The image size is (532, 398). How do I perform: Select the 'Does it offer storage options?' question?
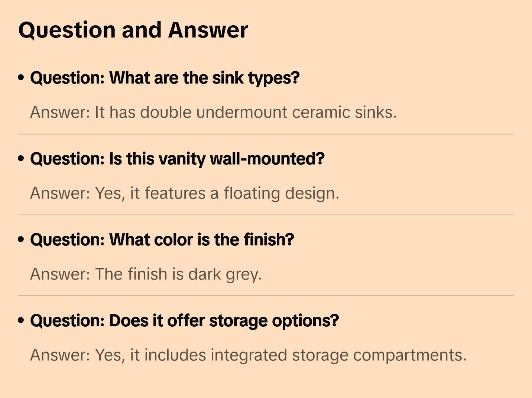click(x=184, y=321)
